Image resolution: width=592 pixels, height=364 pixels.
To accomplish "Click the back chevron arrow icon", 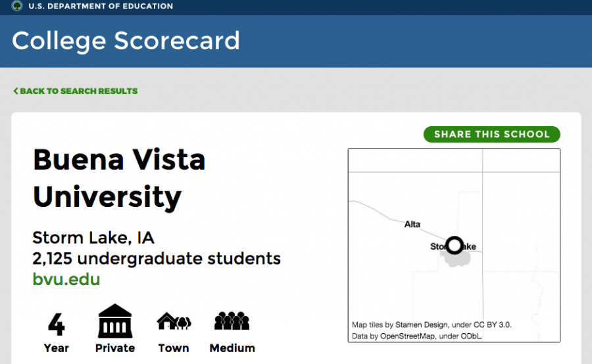I will [x=16, y=91].
